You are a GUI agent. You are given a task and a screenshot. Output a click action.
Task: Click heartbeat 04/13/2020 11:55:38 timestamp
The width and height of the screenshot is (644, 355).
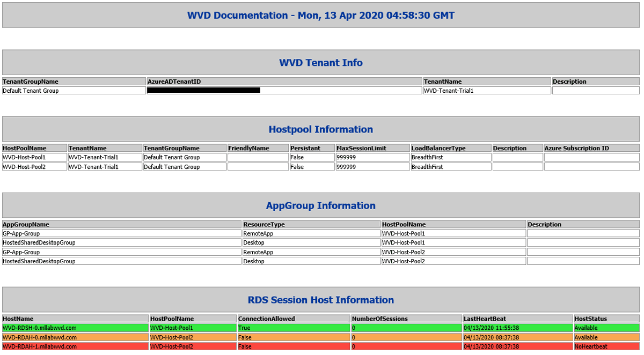[518, 328]
